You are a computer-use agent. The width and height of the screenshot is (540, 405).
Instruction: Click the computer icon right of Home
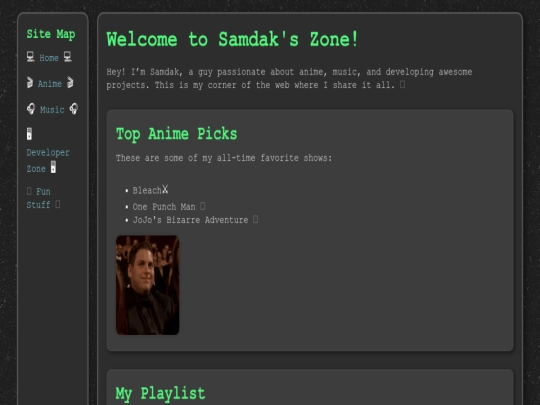68,56
